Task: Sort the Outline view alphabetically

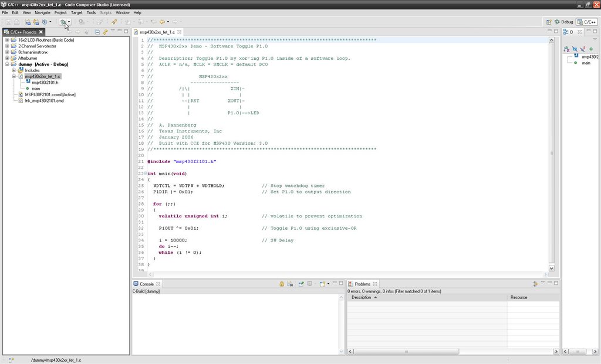Action: pos(566,49)
